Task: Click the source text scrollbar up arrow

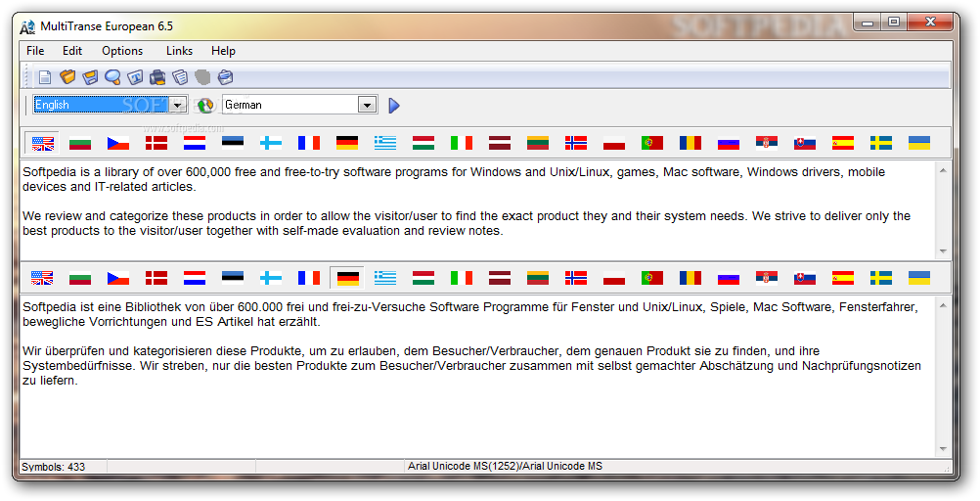Action: [943, 170]
